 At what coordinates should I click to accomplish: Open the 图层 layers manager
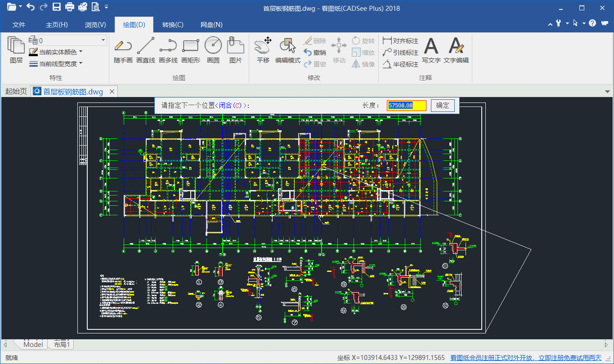[x=16, y=50]
